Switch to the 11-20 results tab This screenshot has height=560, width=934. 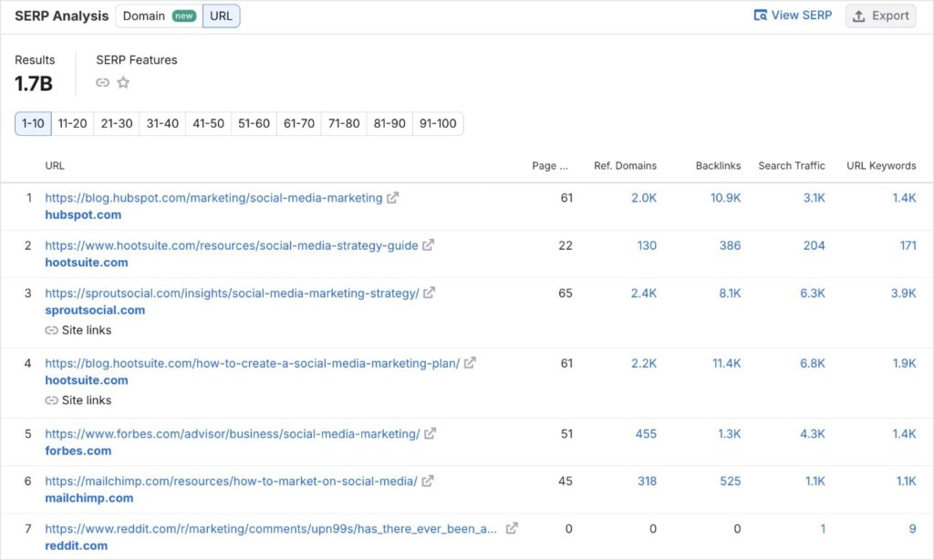72,123
